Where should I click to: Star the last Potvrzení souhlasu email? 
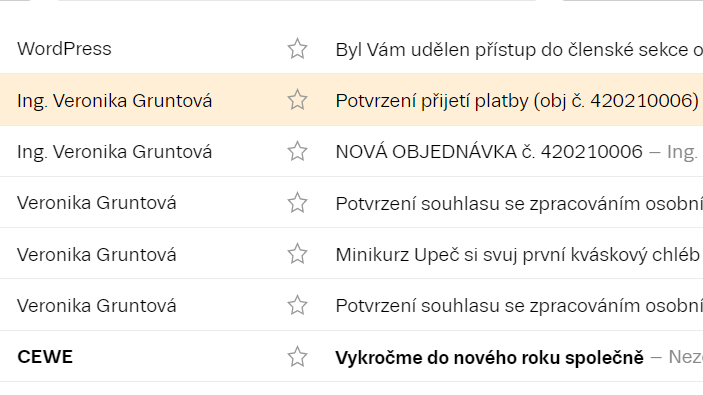coord(297,305)
